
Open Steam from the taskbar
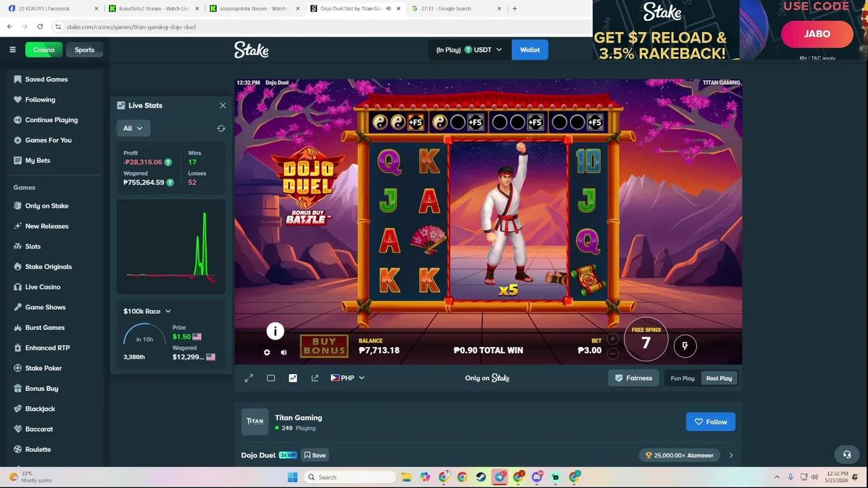pos(481,477)
